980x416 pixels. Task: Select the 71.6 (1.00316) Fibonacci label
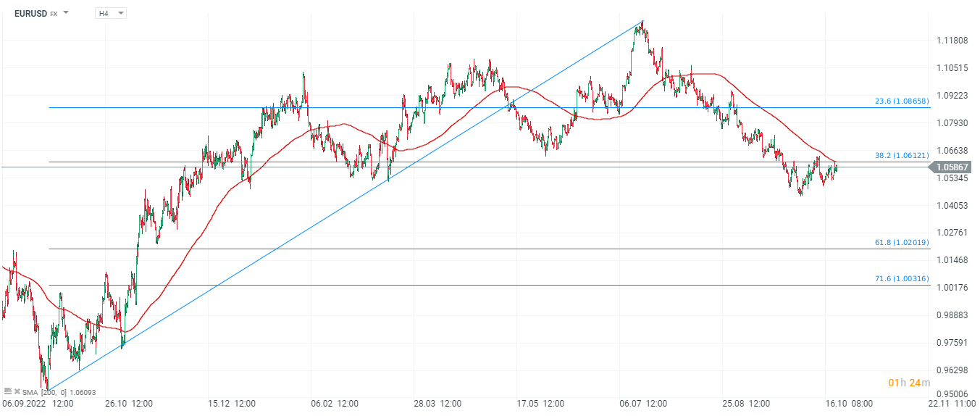(902, 279)
